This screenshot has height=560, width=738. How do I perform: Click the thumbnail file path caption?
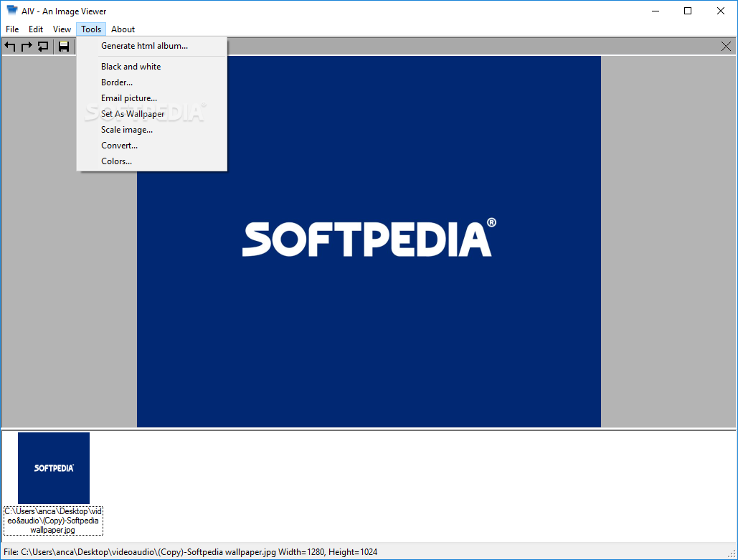53,521
